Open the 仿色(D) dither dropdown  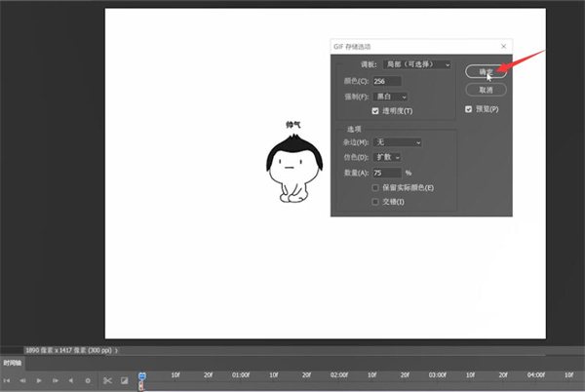(387, 157)
